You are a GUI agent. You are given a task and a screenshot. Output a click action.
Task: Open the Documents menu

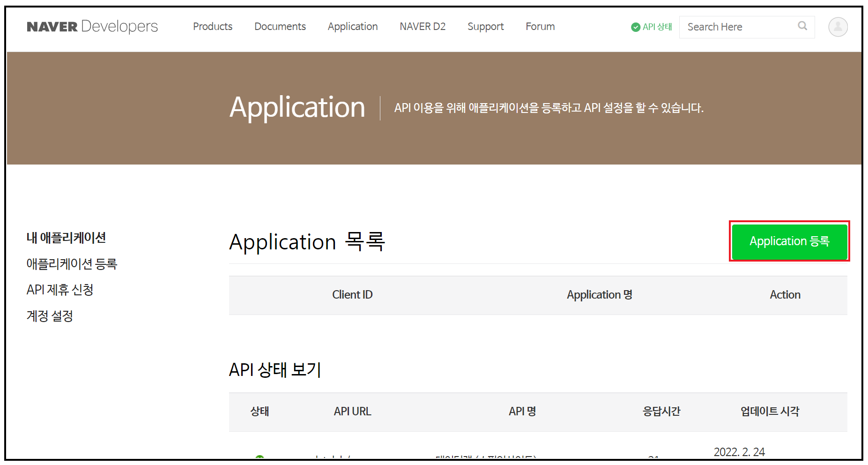point(280,27)
